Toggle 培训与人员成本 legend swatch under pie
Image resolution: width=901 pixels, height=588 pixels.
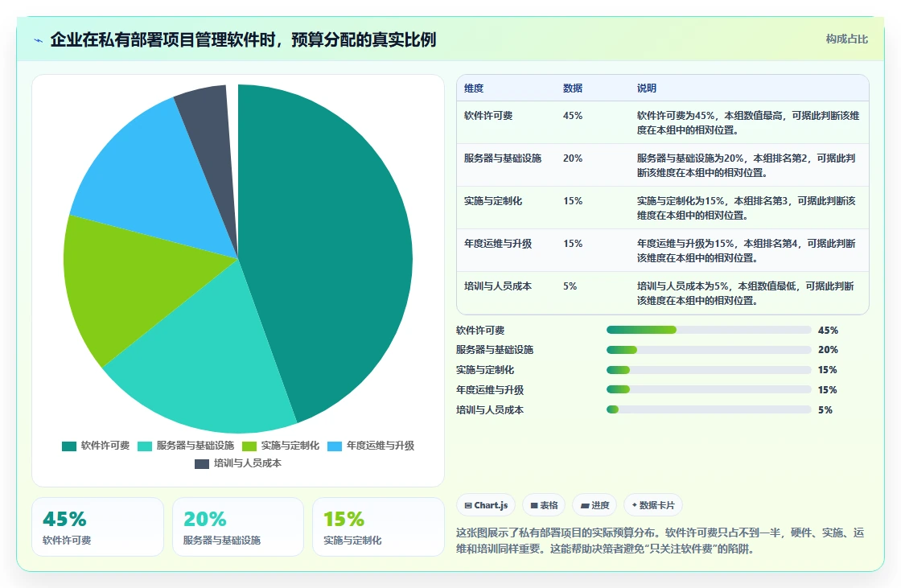click(202, 464)
